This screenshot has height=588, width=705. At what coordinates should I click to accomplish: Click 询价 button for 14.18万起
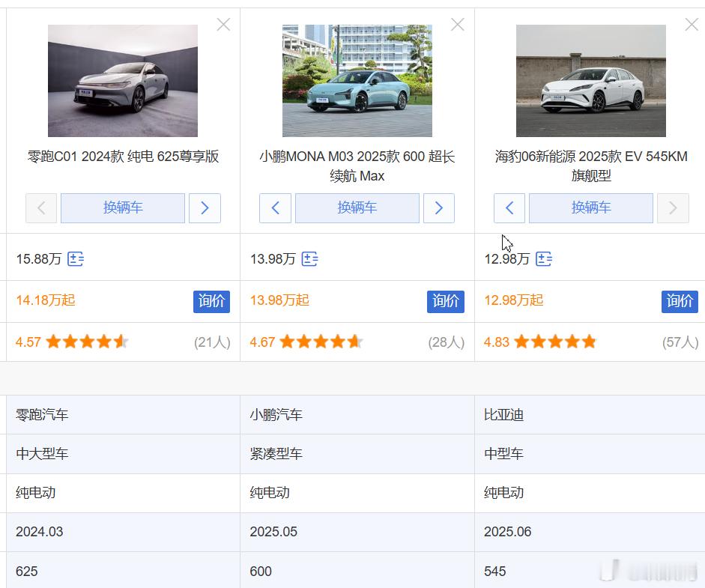tap(212, 301)
